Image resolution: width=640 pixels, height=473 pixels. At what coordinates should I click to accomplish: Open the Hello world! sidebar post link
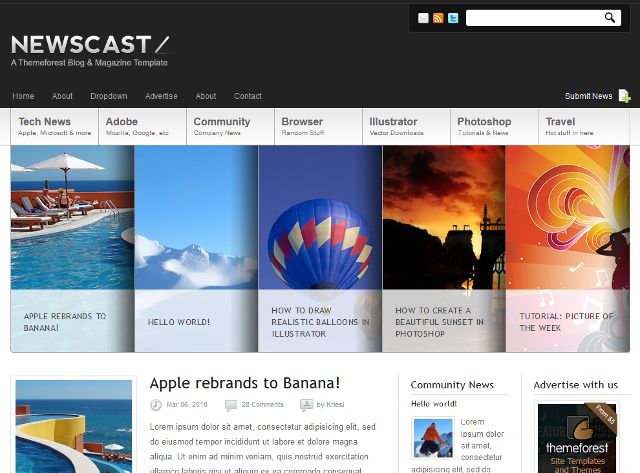[434, 404]
